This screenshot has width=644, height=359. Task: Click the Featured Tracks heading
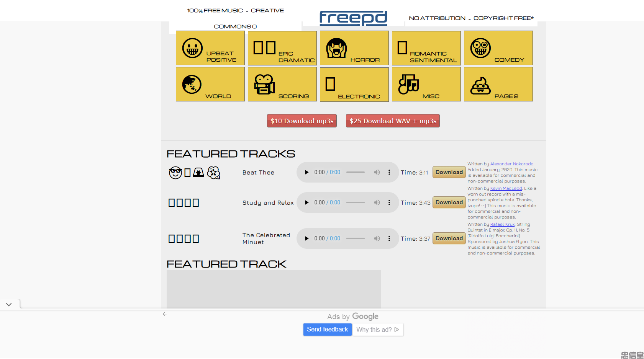point(231,154)
